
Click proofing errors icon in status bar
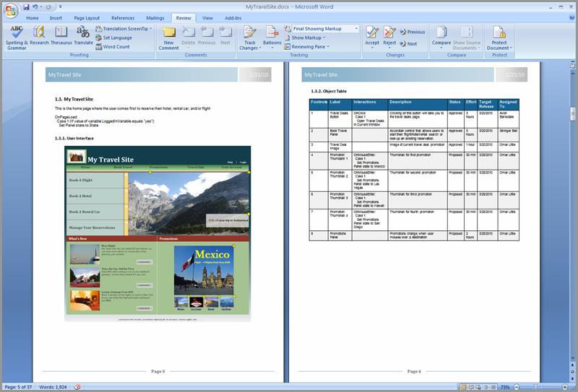point(77,387)
